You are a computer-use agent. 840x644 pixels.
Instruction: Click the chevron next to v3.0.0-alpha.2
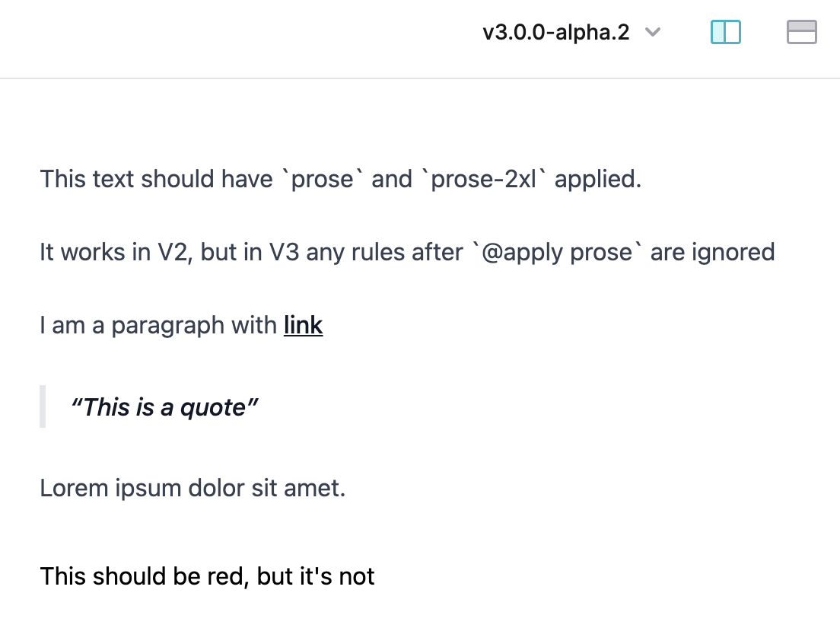tap(652, 33)
